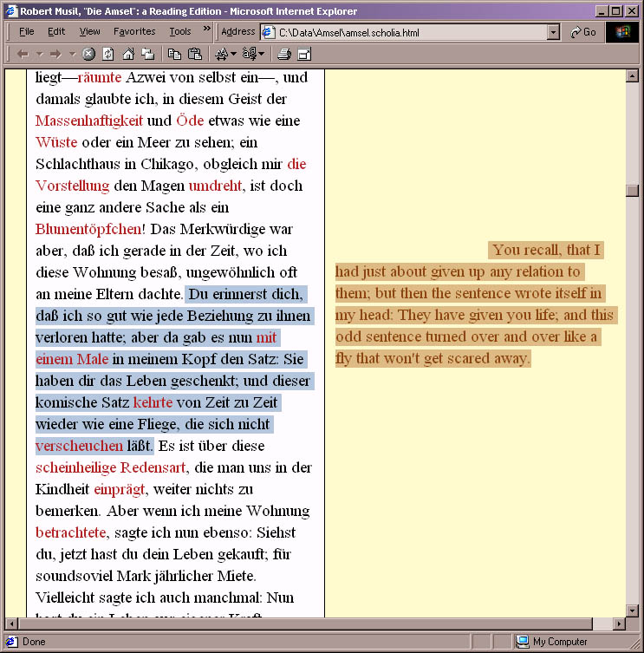Open the Edit menu
The height and width of the screenshot is (653, 644).
pyautogui.click(x=56, y=31)
